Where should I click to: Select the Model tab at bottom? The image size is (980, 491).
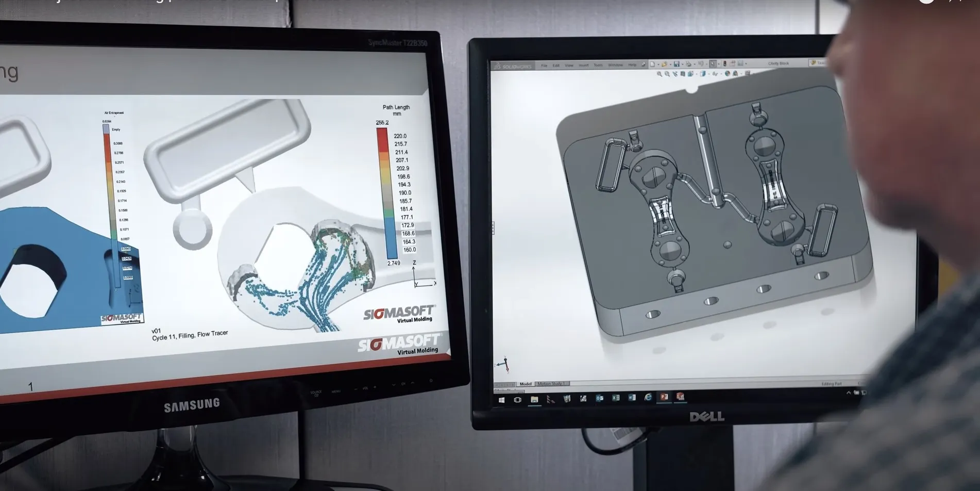coord(525,384)
